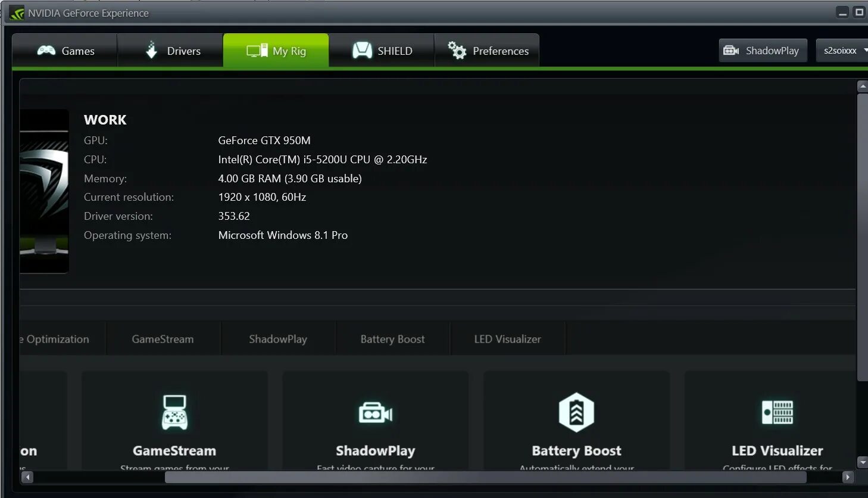The height and width of the screenshot is (498, 868).
Task: Click the 4.00 GB RAM memory value
Action: 290,179
